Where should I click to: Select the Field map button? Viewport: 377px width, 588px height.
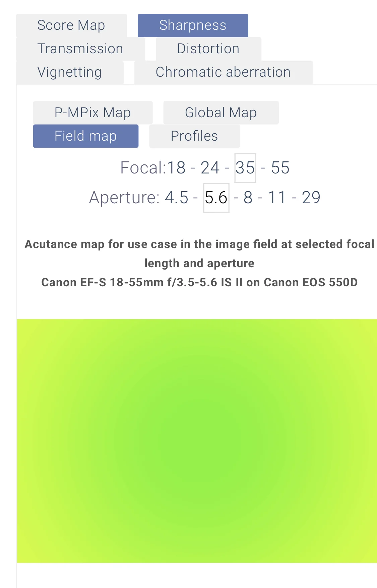tap(85, 136)
